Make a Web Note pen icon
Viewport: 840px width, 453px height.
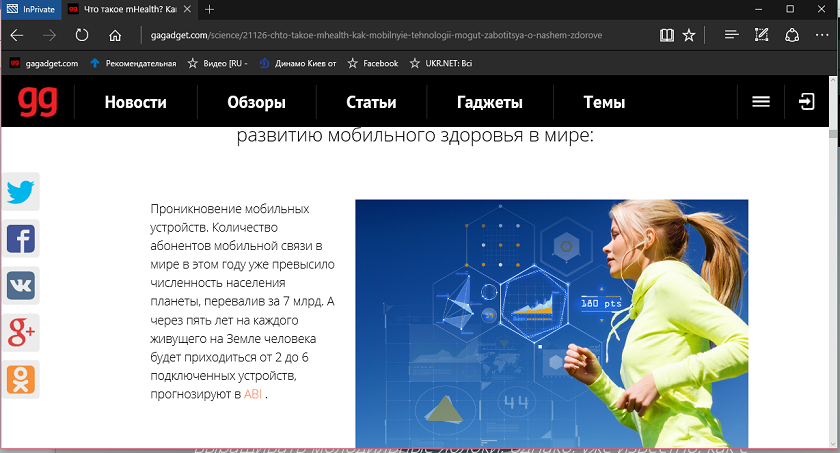(761, 35)
